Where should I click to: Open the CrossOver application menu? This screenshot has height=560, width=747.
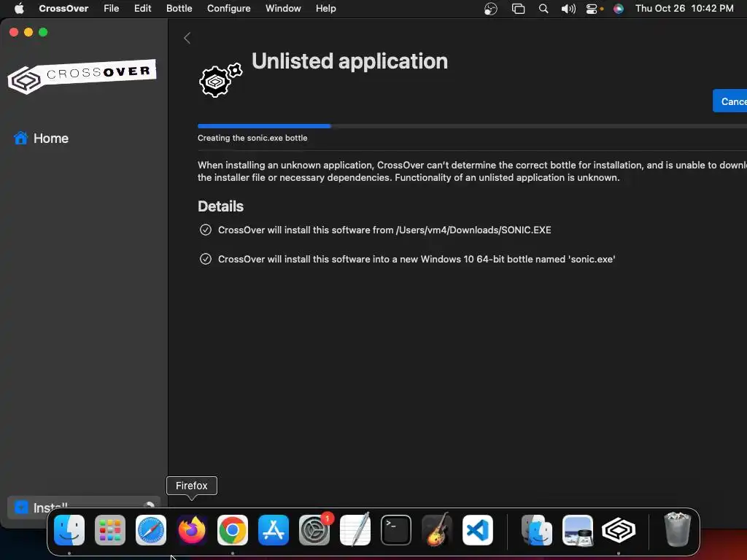coord(63,9)
